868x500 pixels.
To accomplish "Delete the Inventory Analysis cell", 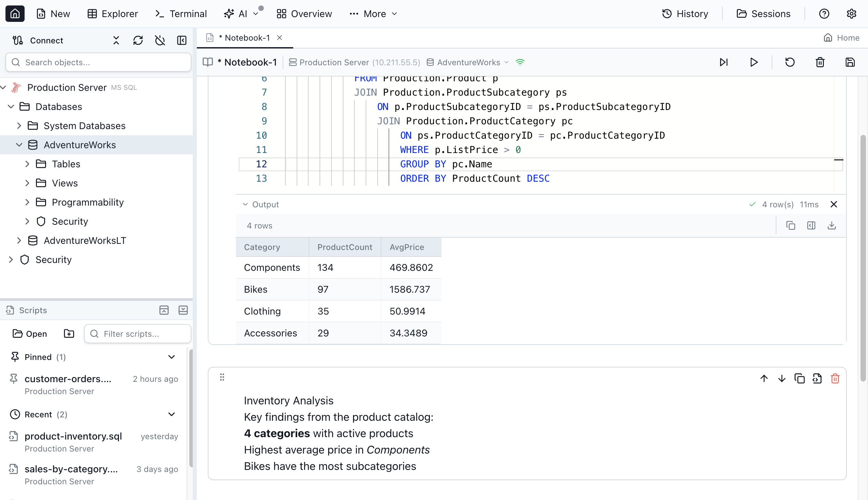I will 835,378.
